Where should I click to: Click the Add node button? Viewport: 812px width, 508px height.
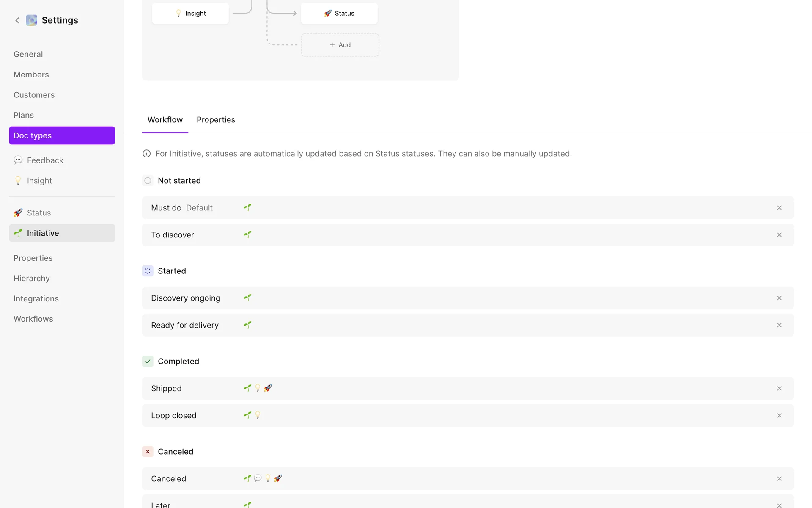(340, 45)
